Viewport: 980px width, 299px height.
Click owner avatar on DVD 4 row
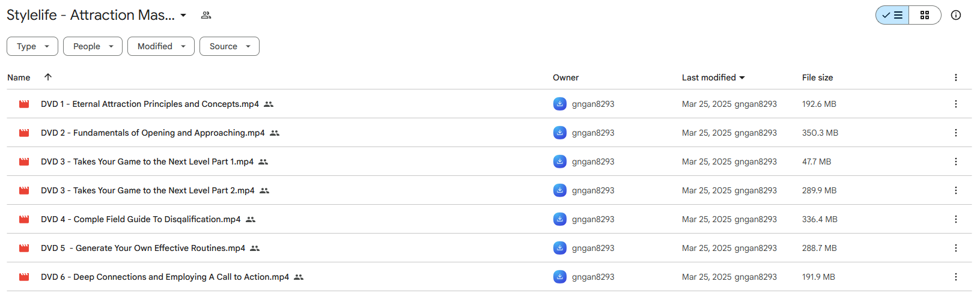tap(559, 219)
